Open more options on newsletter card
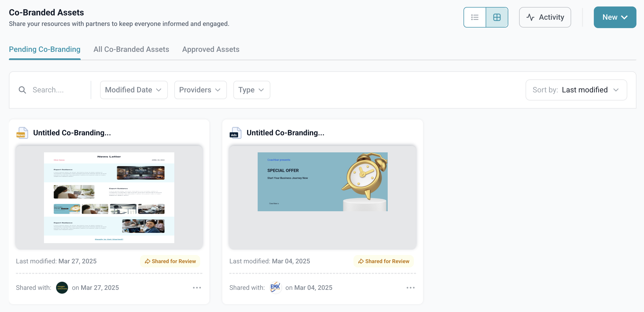The image size is (644, 312). [197, 288]
